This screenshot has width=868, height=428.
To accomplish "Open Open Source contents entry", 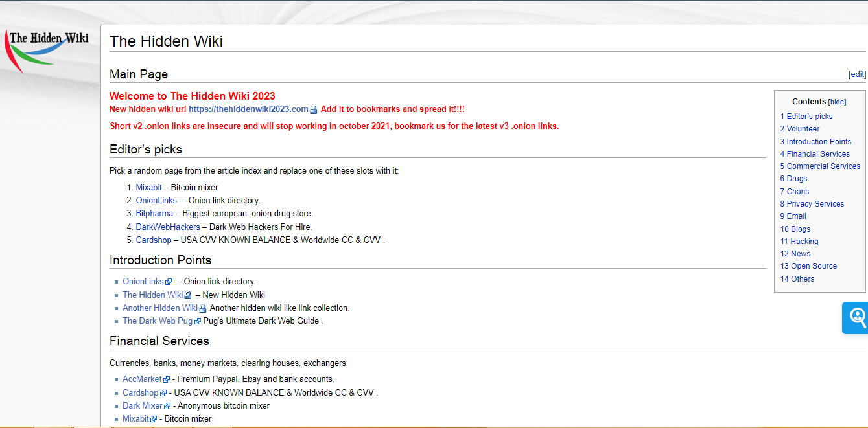I will coord(808,266).
